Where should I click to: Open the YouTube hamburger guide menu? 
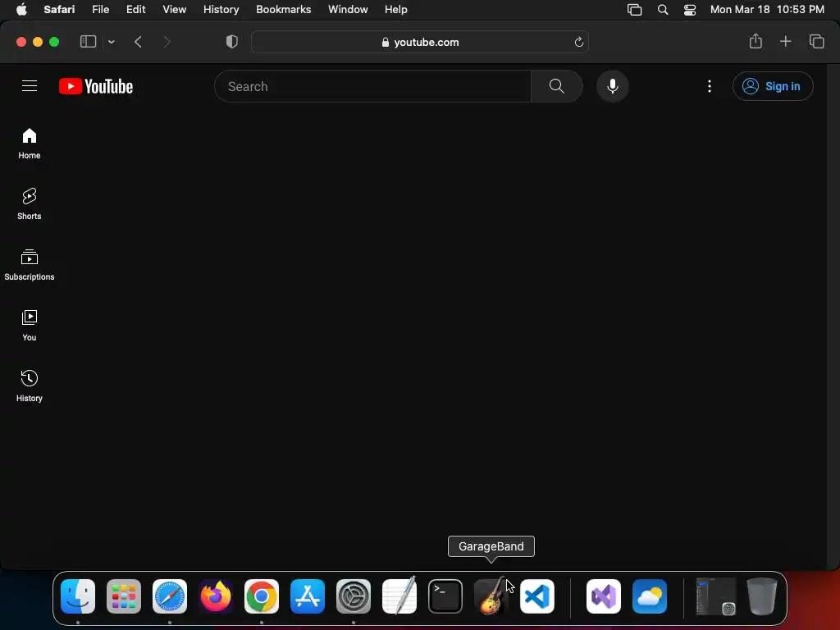30,85
